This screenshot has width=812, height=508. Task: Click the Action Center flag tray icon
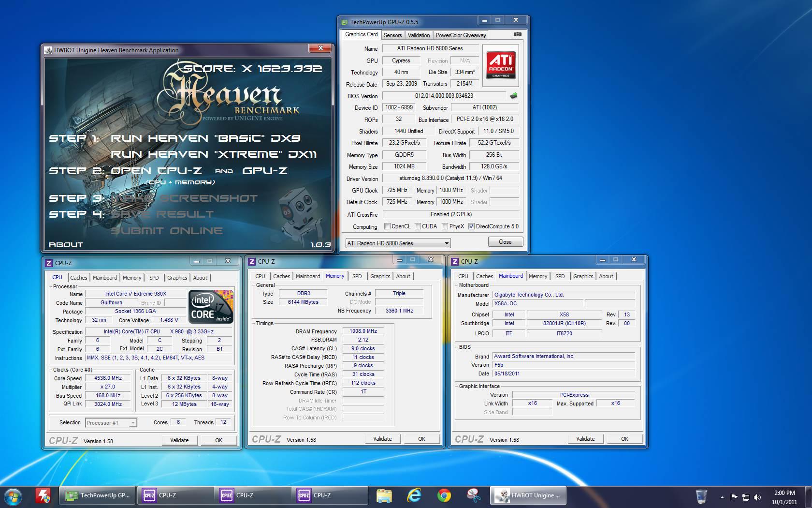734,497
